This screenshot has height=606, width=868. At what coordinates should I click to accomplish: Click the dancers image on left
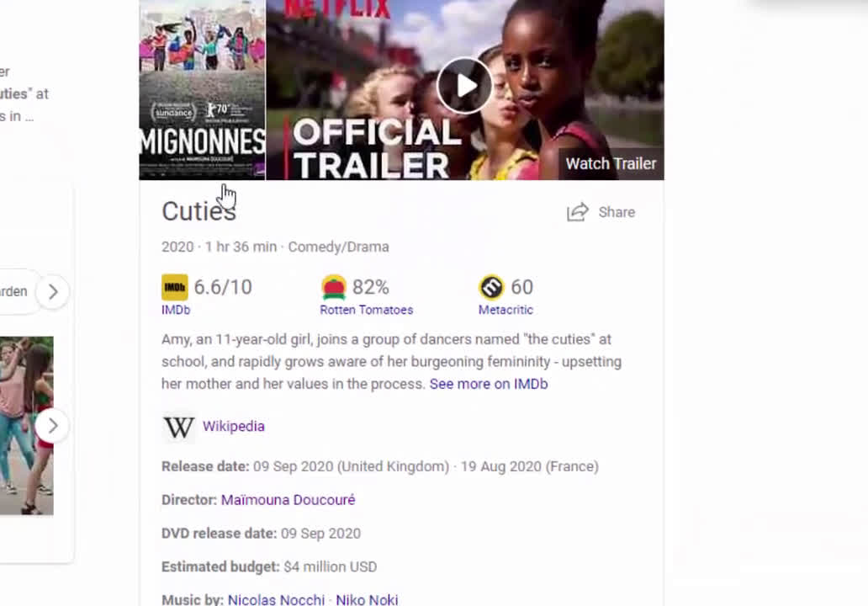[x=27, y=425]
